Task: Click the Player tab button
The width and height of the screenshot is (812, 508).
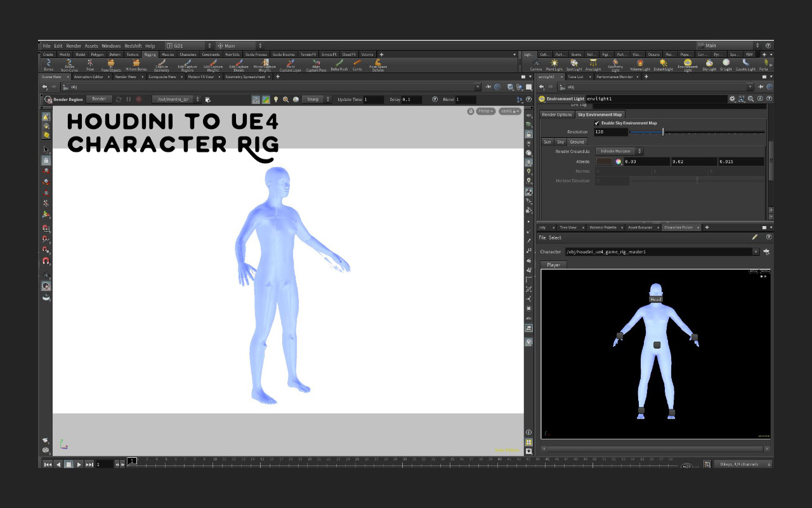Action: tap(553, 265)
